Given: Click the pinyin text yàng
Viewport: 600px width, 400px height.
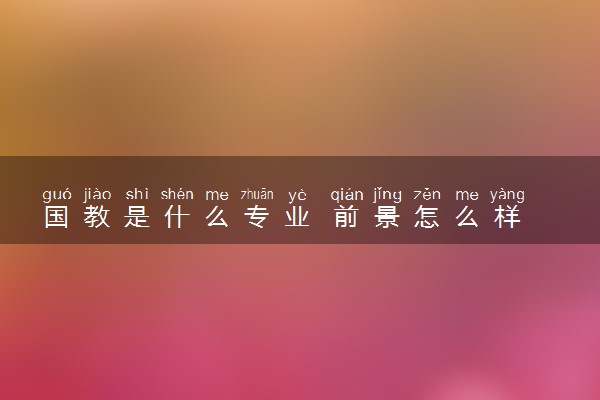Looking at the screenshot, I should tap(507, 194).
